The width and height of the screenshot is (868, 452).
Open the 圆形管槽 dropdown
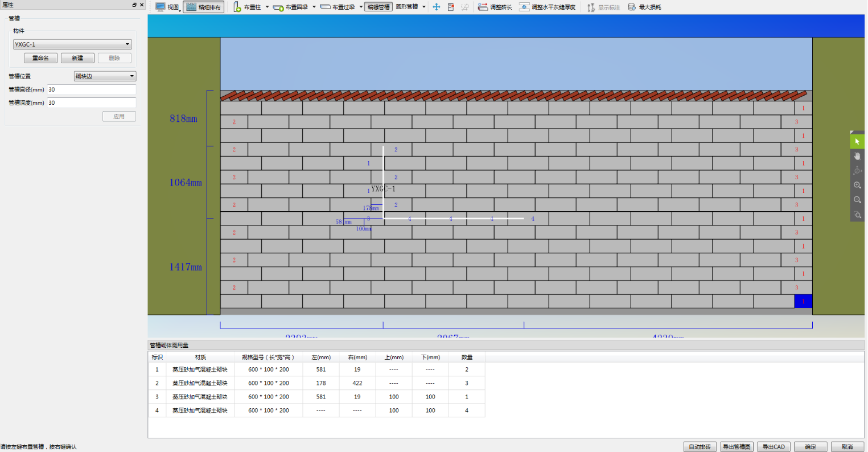(x=410, y=7)
